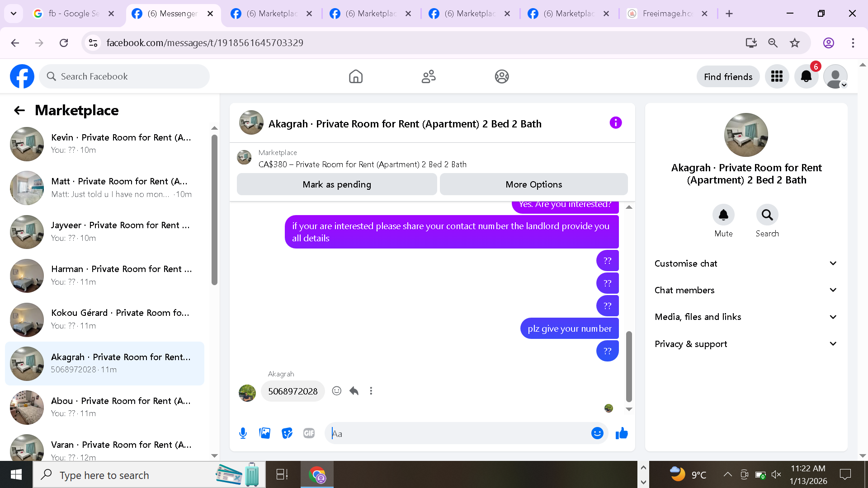Open the sticker picker icon
The width and height of the screenshot is (868, 488).
tap(287, 433)
